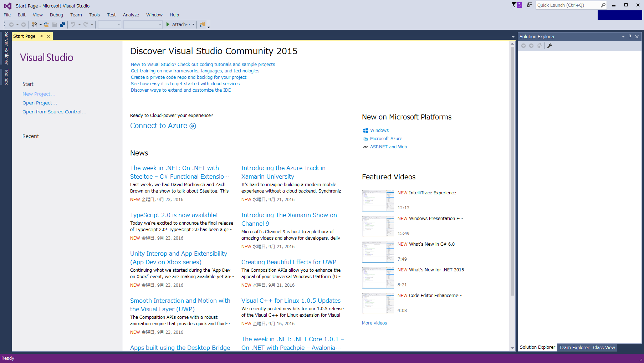The height and width of the screenshot is (363, 644).
Task: Expand the Attach button dropdown arrow
Action: (x=193, y=25)
